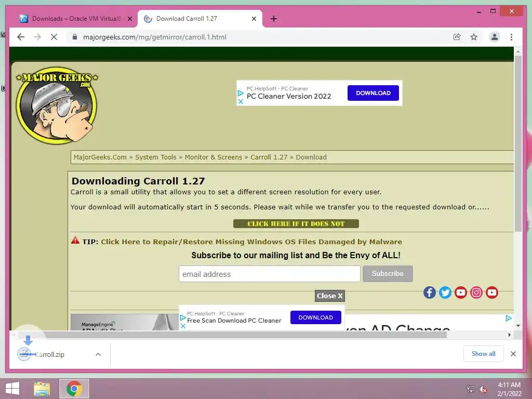This screenshot has height=399, width=532.
Task: Close the Downloads Oracle VM VirtualBox tab
Action: click(129, 19)
